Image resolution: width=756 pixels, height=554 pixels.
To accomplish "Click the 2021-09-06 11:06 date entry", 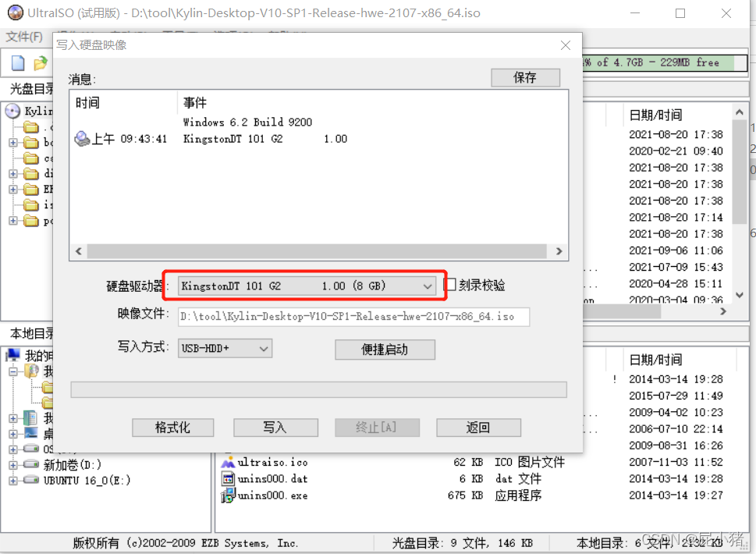I will pyautogui.click(x=676, y=250).
